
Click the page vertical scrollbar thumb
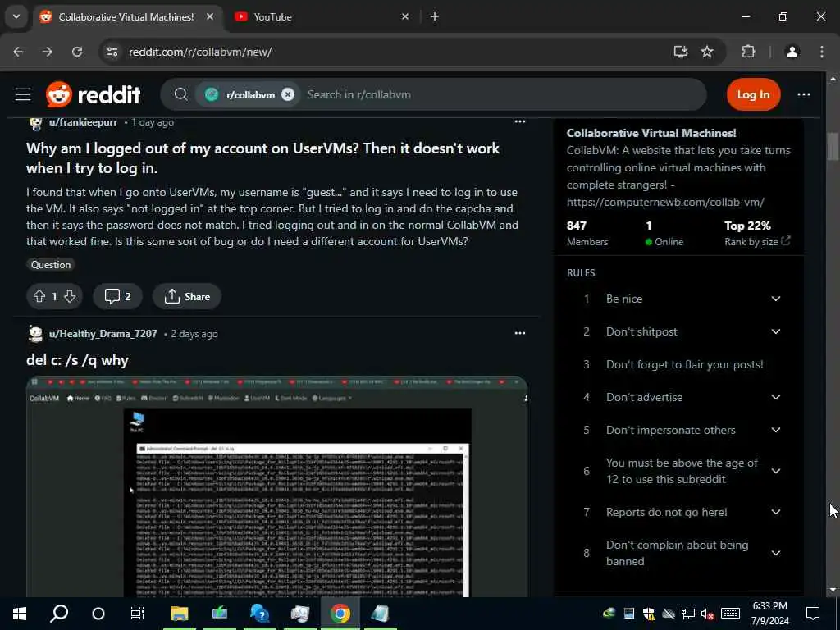(833, 146)
